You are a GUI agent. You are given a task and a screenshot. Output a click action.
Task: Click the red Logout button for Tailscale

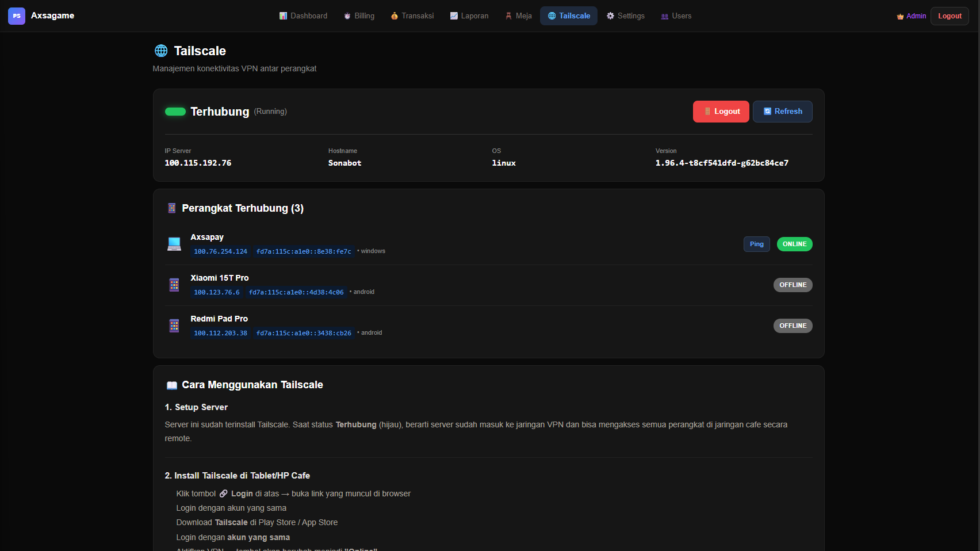(x=721, y=112)
